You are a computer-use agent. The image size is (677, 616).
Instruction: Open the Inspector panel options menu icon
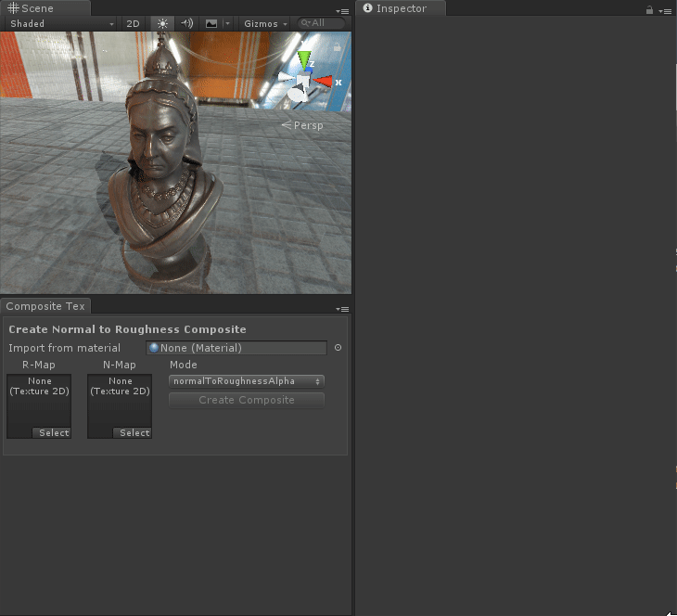pos(667,11)
